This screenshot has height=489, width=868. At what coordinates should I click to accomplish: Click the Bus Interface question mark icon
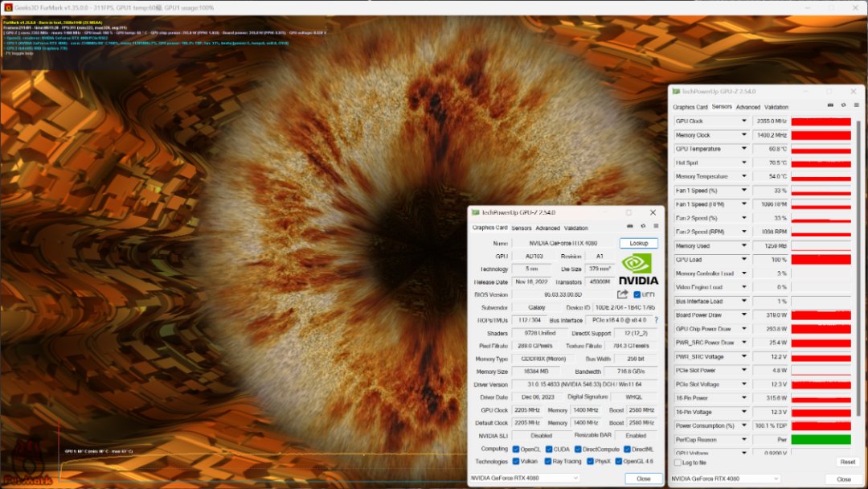[x=656, y=320]
